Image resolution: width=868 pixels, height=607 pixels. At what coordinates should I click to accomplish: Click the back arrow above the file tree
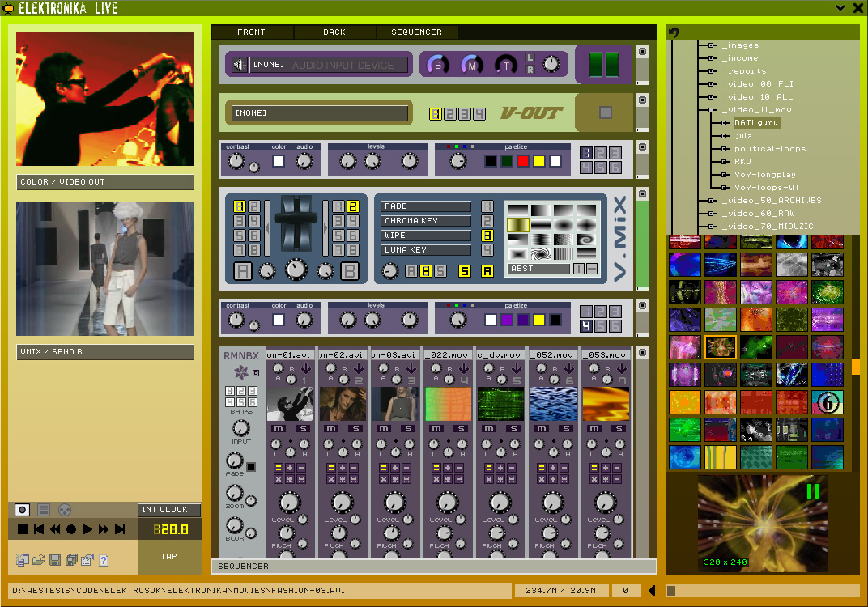point(674,32)
